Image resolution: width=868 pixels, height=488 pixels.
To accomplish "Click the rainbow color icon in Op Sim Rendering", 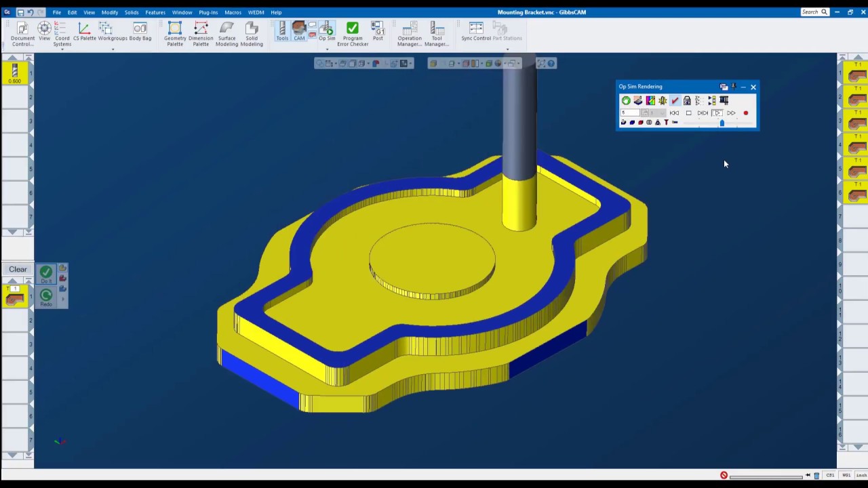I will [650, 100].
